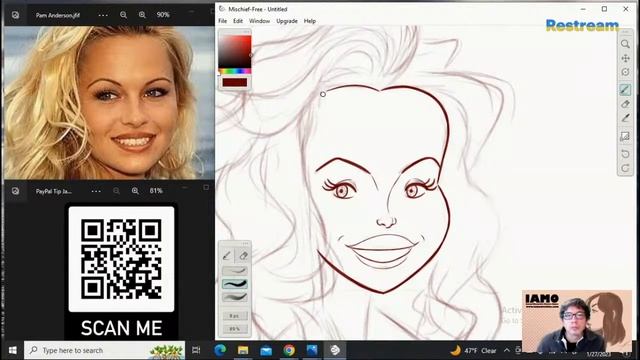The width and height of the screenshot is (640, 360).
Task: Click the 90% zoom level in photo window
Action: click(x=163, y=15)
